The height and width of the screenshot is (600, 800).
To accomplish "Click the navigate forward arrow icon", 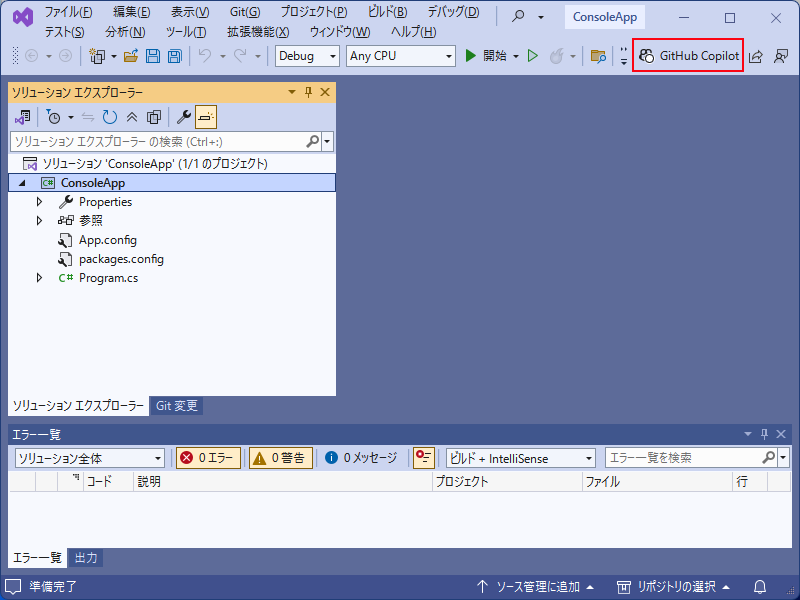I will (x=65, y=56).
